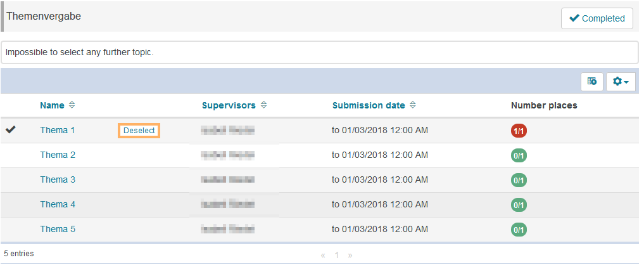Image resolution: width=644 pixels, height=267 pixels.
Task: Click page number 1 in pagination
Action: [x=337, y=255]
